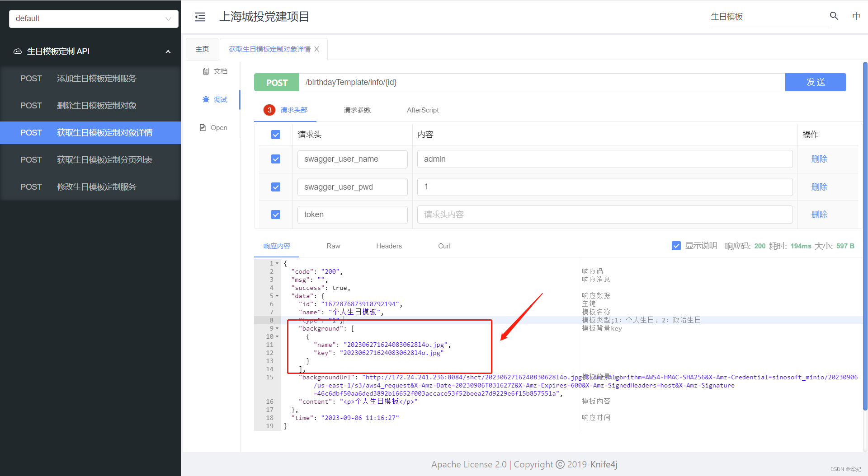Open the search magnifier icon

(x=834, y=15)
